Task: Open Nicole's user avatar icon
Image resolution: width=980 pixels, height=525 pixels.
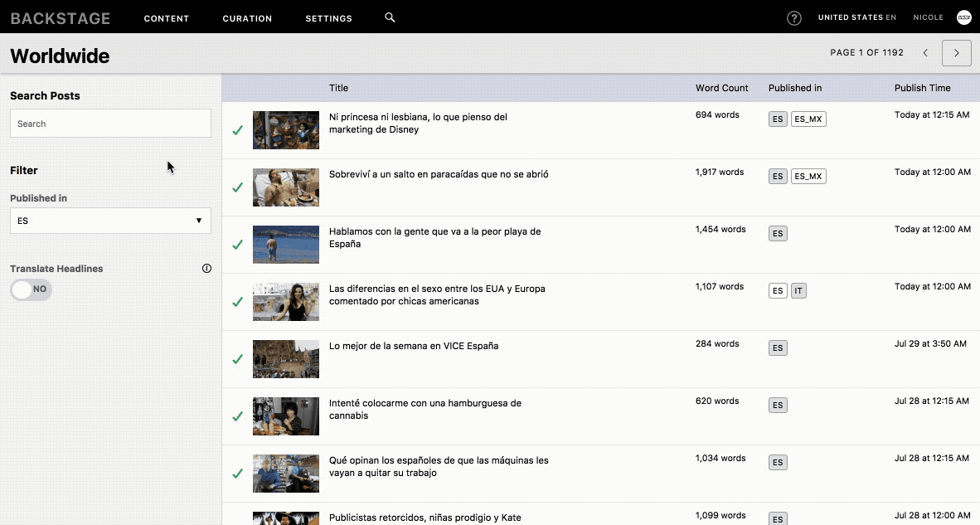Action: click(963, 17)
